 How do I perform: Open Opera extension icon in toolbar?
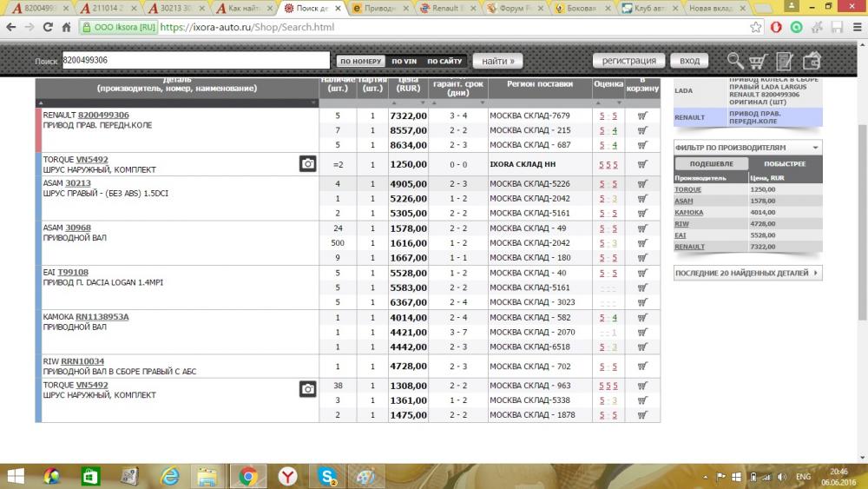(776, 27)
